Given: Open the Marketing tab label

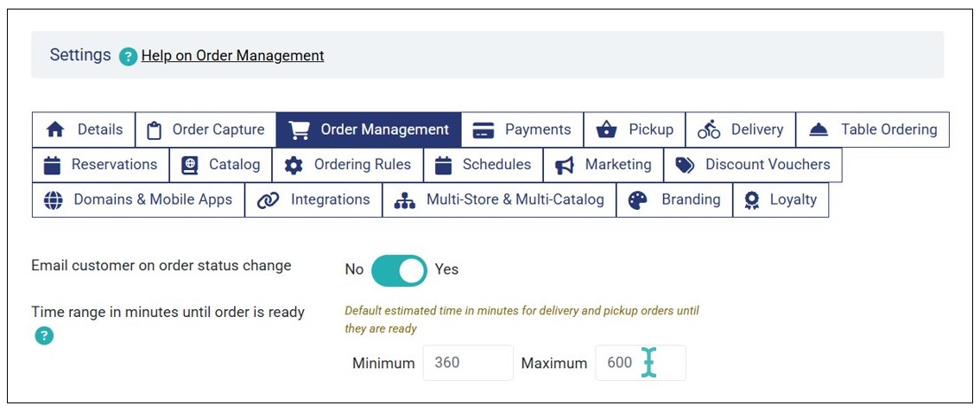Looking at the screenshot, I should pyautogui.click(x=618, y=164).
